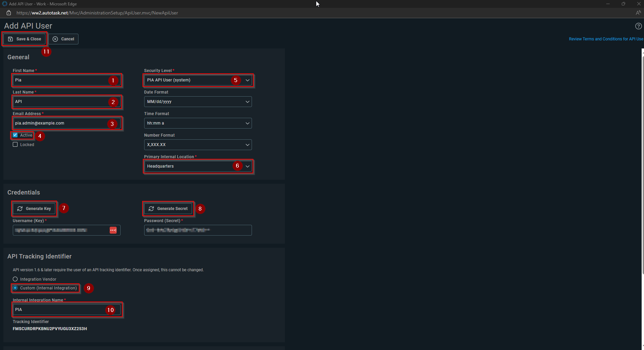Select Integration Vendor radio option
Image resolution: width=644 pixels, height=350 pixels.
15,279
